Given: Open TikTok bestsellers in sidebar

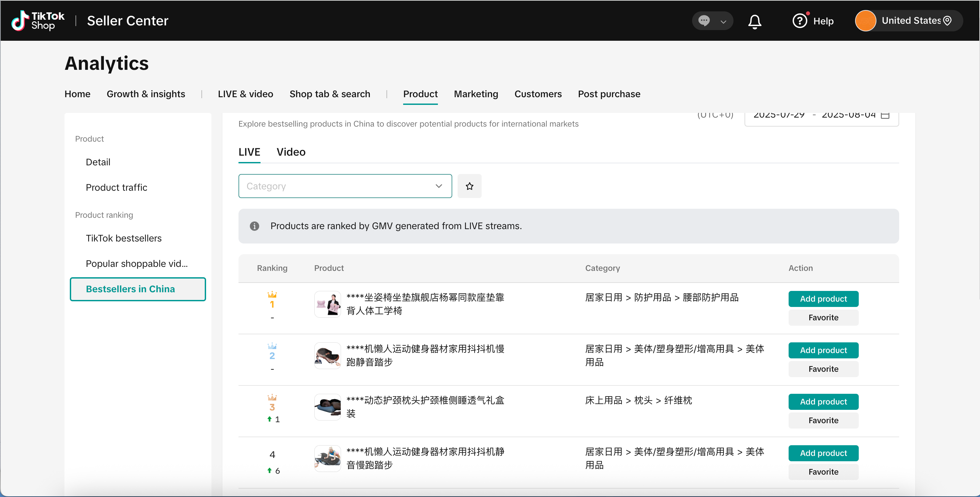Looking at the screenshot, I should pos(124,238).
